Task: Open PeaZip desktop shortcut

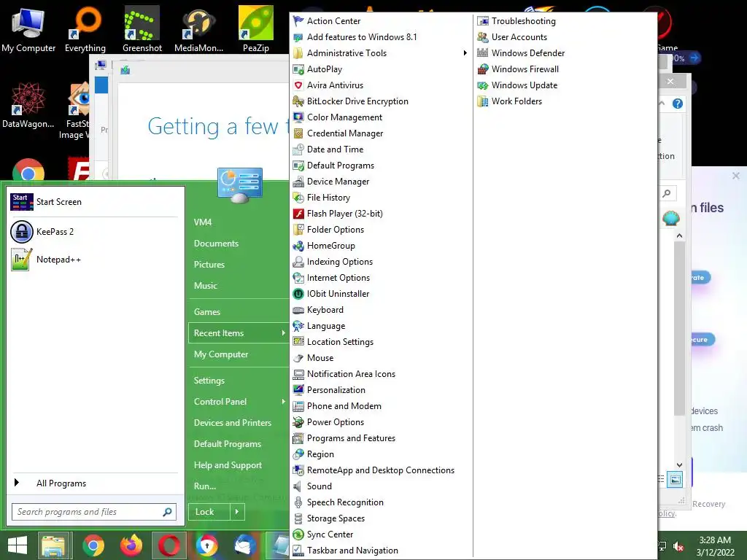Action: pyautogui.click(x=256, y=28)
